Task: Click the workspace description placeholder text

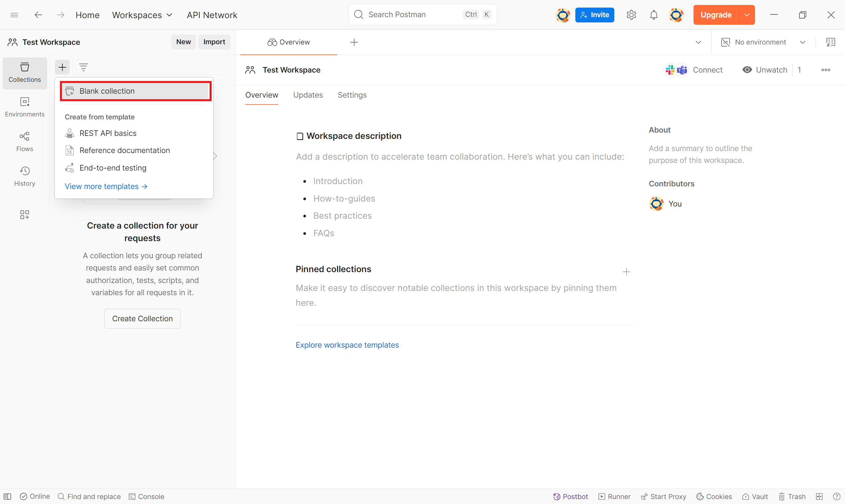Action: (460, 157)
